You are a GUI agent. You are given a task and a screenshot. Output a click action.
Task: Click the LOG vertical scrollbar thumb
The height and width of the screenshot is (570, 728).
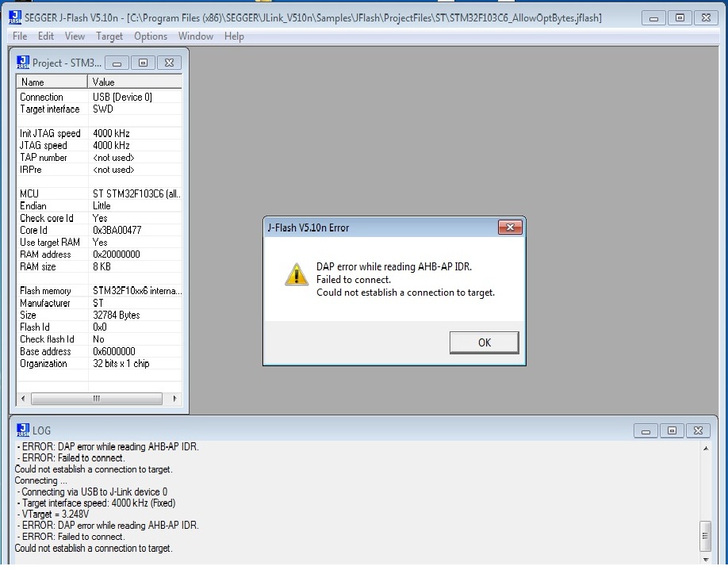[705, 536]
